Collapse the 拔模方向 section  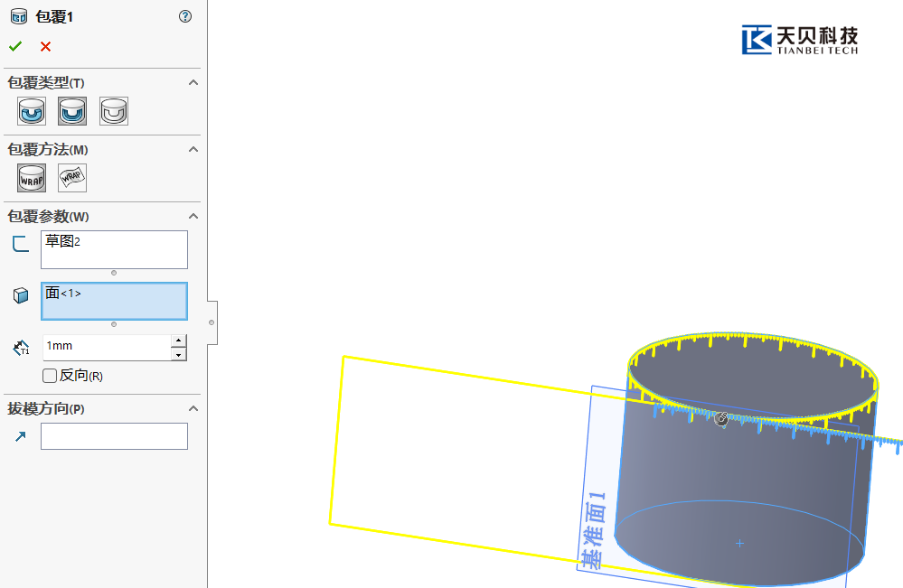click(193, 409)
